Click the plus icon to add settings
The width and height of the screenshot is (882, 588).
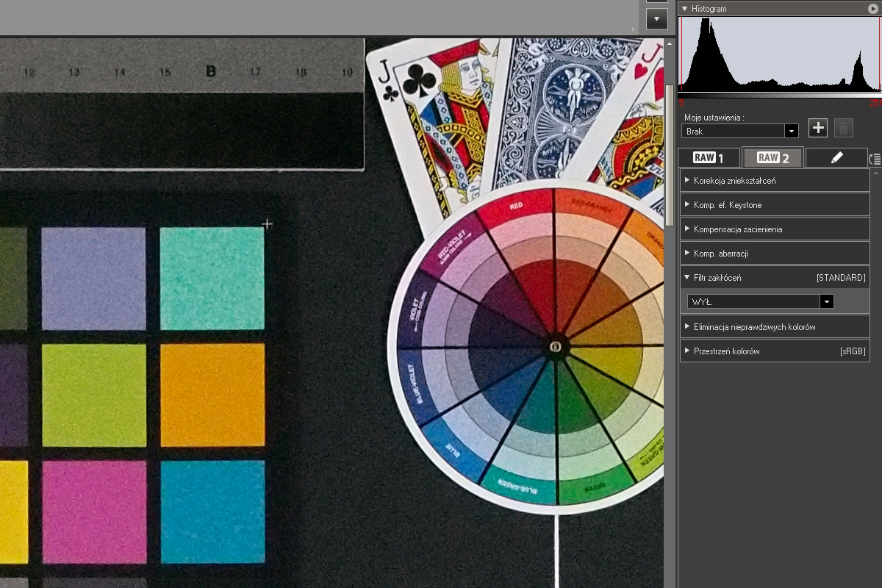(818, 128)
